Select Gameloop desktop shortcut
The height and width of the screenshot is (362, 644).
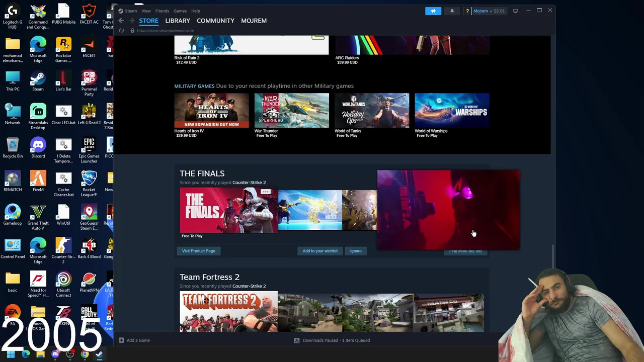(13, 215)
